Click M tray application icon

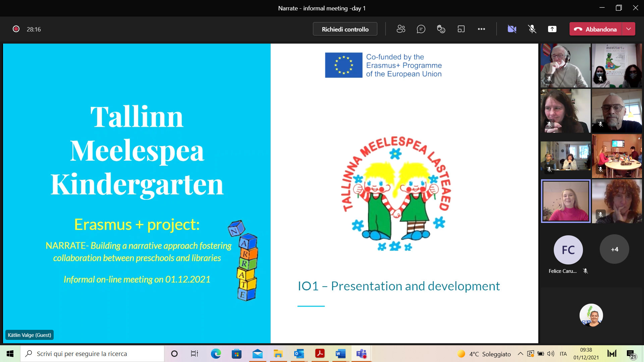click(612, 354)
